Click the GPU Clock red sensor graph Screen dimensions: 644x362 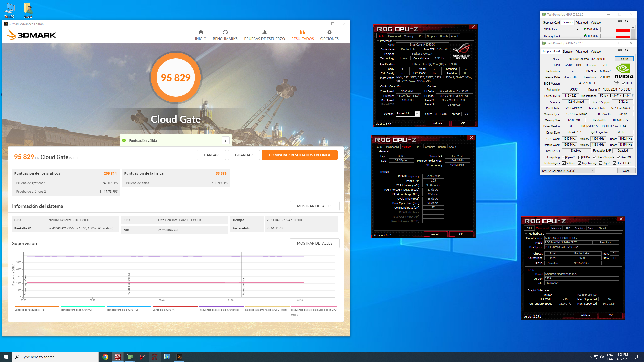(615, 30)
